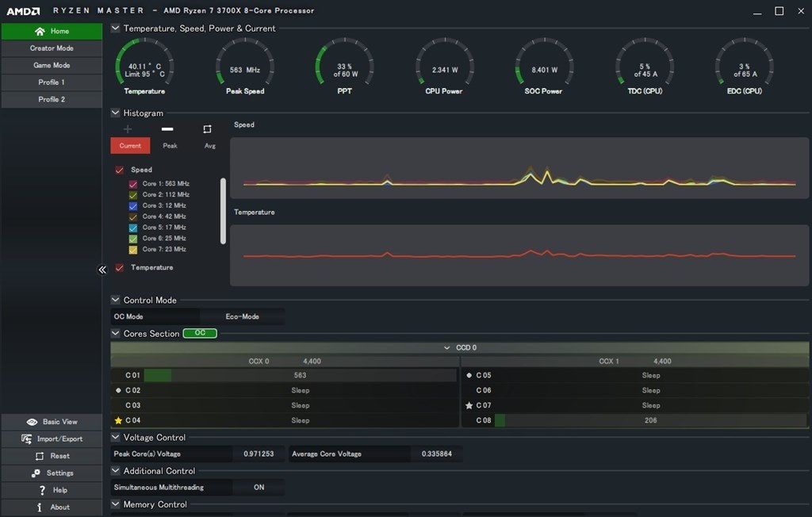
Task: Click the C 01 core speed bar
Action: point(301,375)
